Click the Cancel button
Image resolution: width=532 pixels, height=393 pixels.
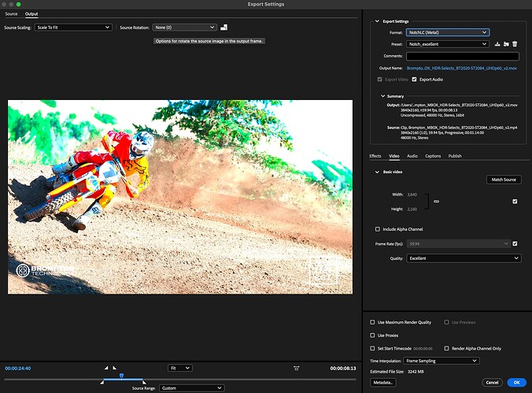click(x=492, y=383)
